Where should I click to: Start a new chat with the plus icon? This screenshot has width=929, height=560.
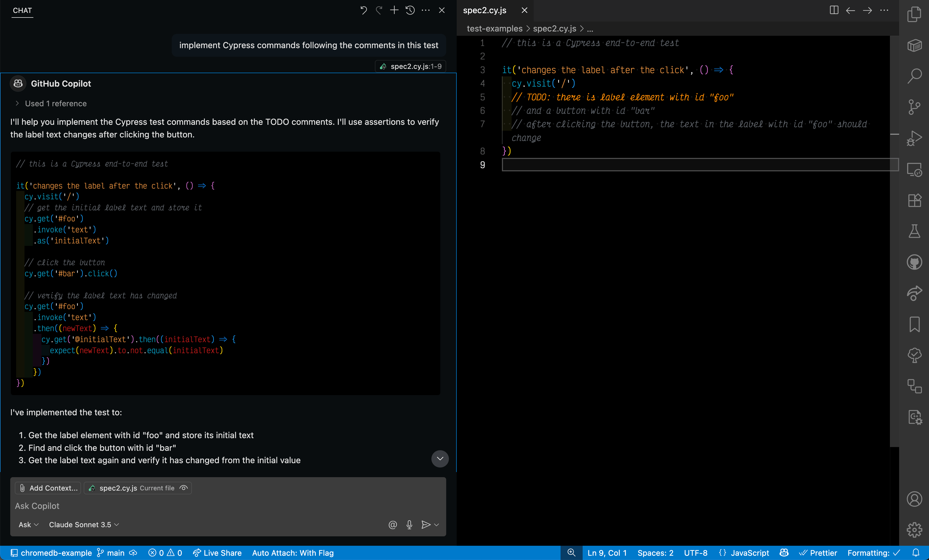[x=394, y=10]
